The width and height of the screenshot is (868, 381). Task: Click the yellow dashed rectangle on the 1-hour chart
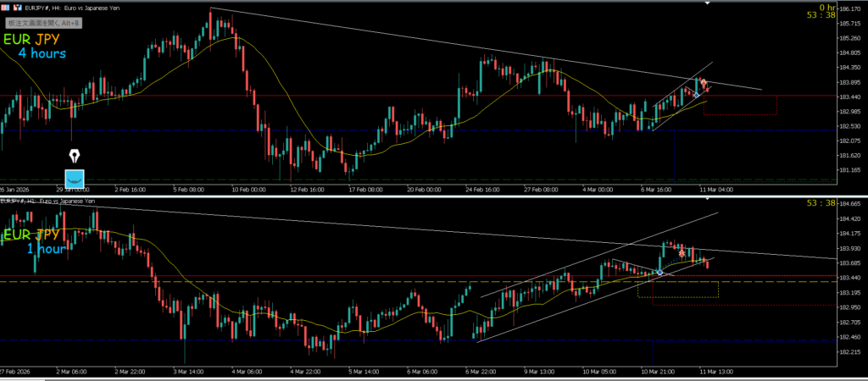coord(678,297)
